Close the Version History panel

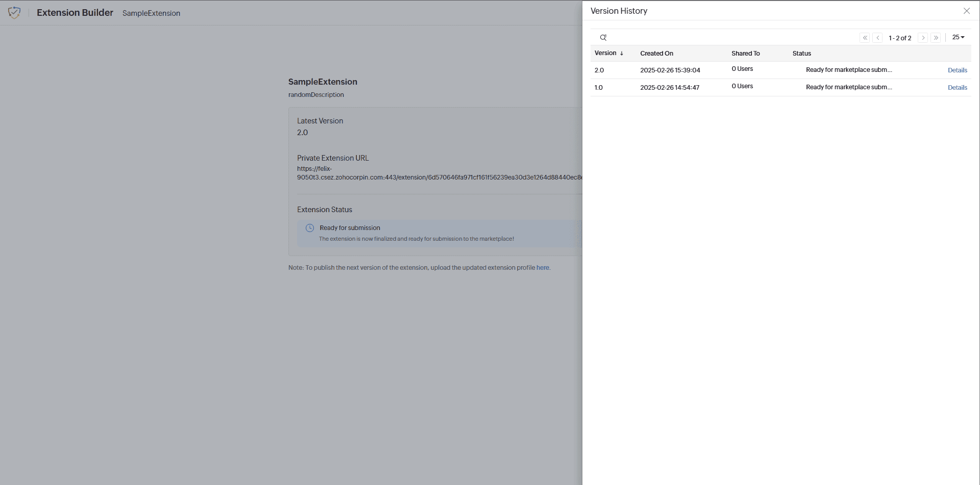pyautogui.click(x=967, y=11)
